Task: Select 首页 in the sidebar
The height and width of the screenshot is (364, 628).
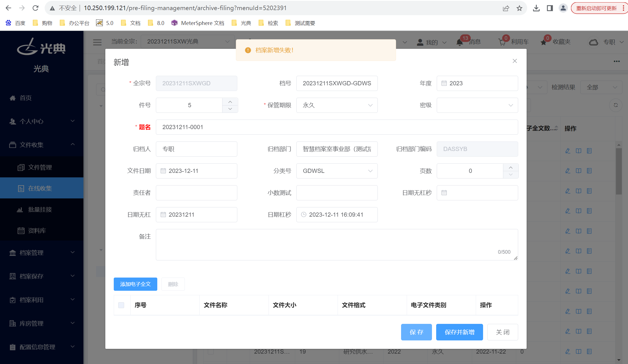Action: point(42,98)
